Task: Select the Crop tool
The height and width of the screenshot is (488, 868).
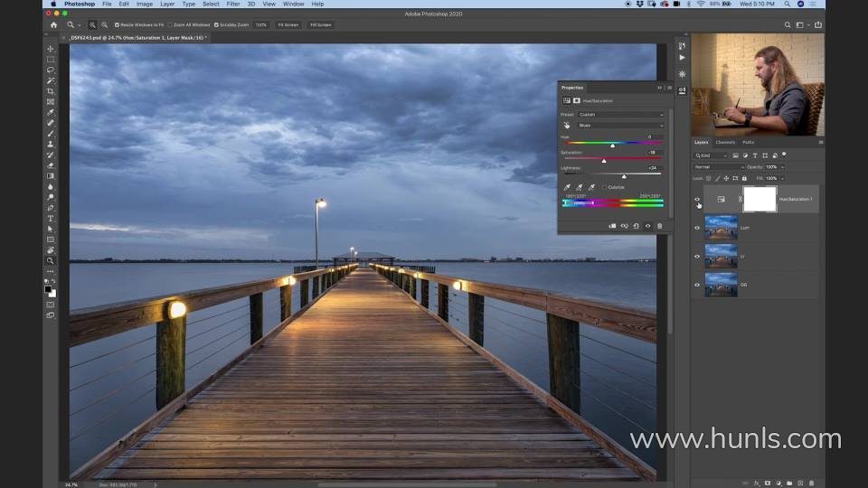Action: click(51, 91)
